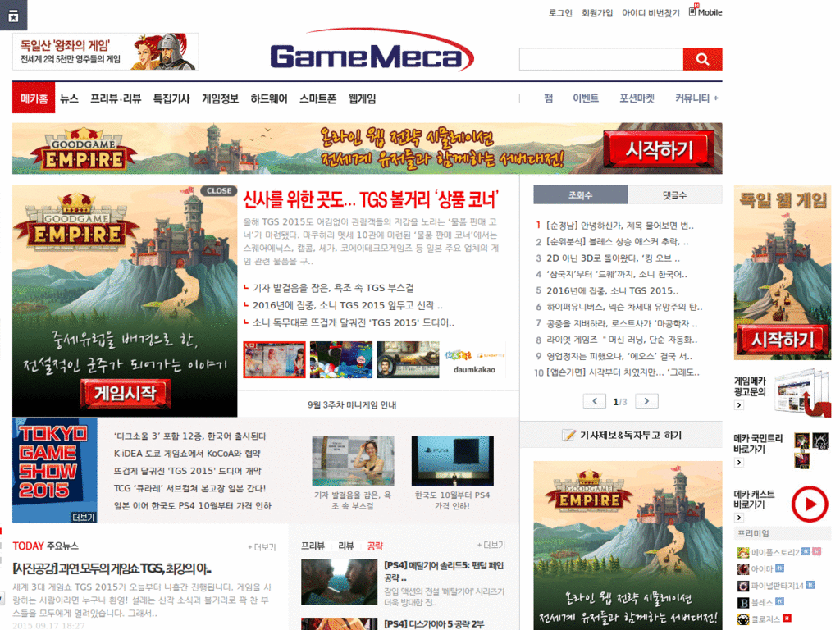Click 파이널판타지14 game icon
The image size is (840, 630).
point(743,586)
